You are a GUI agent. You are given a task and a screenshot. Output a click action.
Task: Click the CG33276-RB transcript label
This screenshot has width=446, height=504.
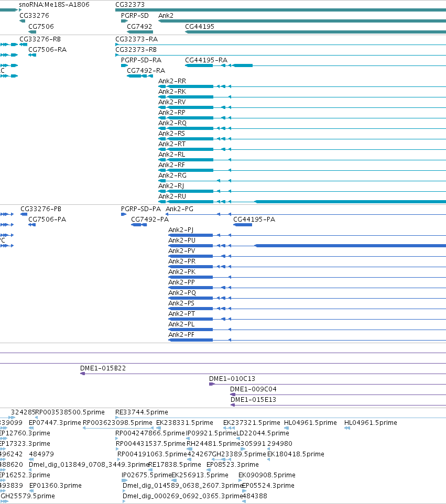[x=40, y=39]
